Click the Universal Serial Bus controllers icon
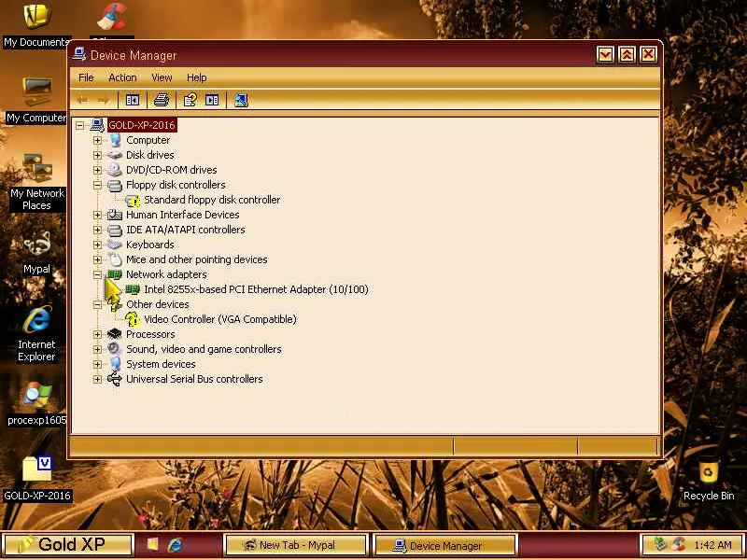This screenshot has width=747, height=560. pos(115,379)
